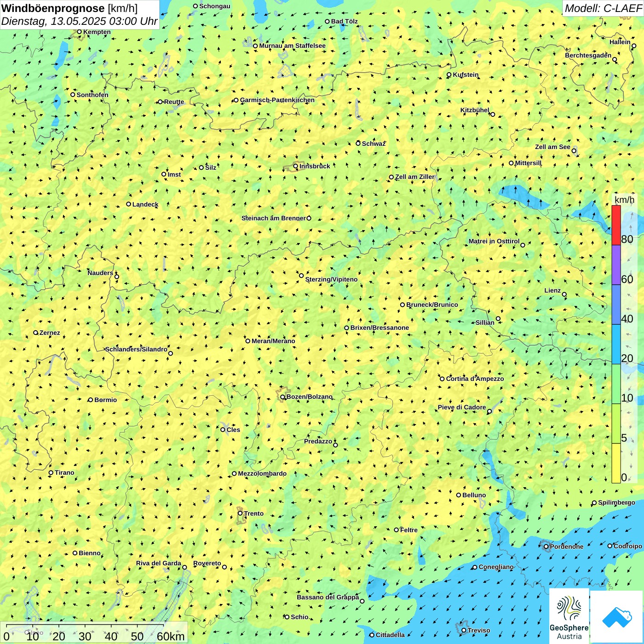The image size is (644, 644).
Task: Click the Rovereto label
Action: (207, 563)
